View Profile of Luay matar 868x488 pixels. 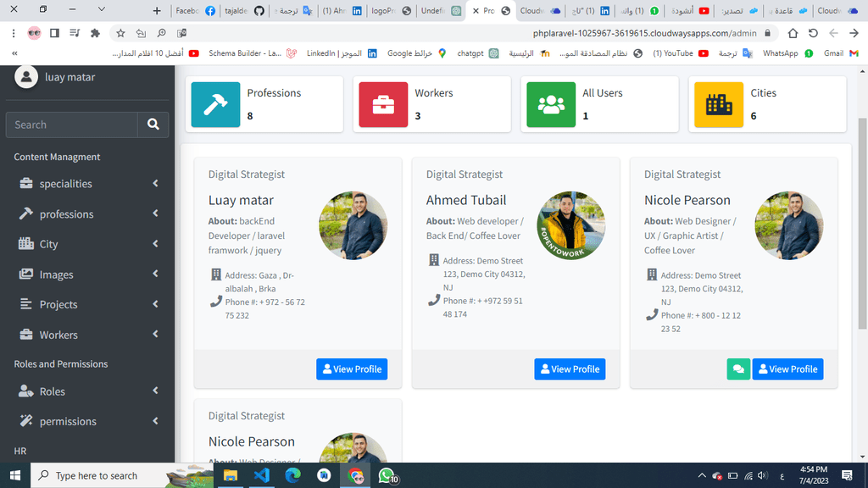point(352,369)
